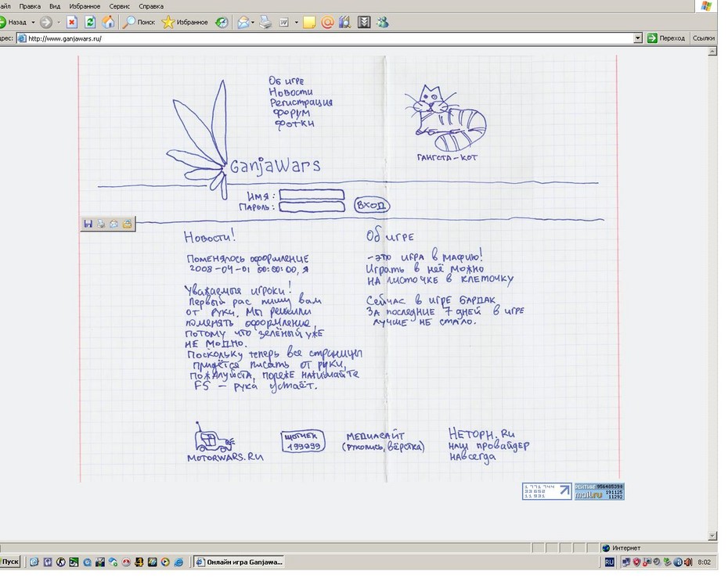Click the Переход go button
Screen dimensions: 728x582
click(x=666, y=38)
